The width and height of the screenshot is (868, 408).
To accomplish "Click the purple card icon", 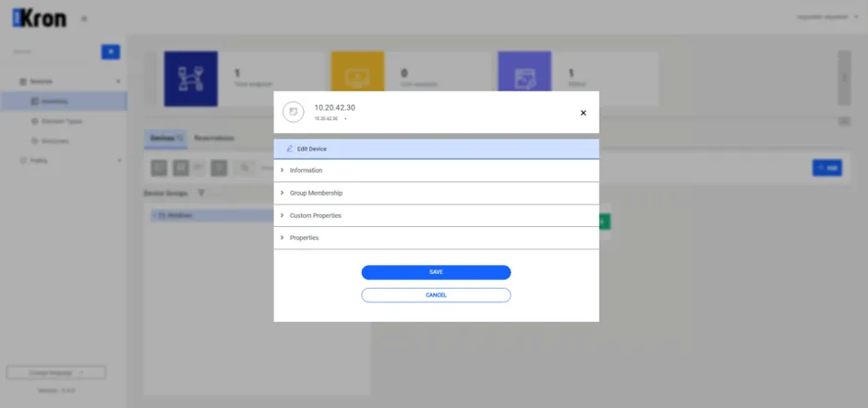I will (524, 72).
